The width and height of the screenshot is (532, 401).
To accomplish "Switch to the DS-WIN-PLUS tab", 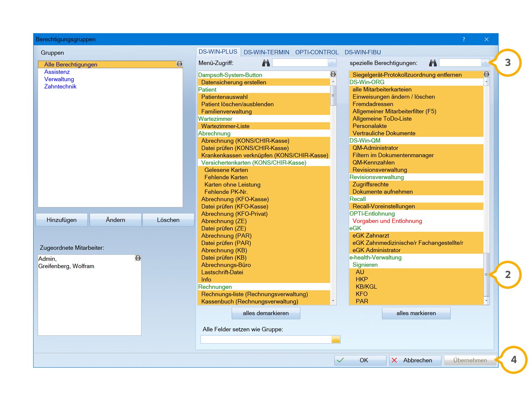I will tap(218, 52).
